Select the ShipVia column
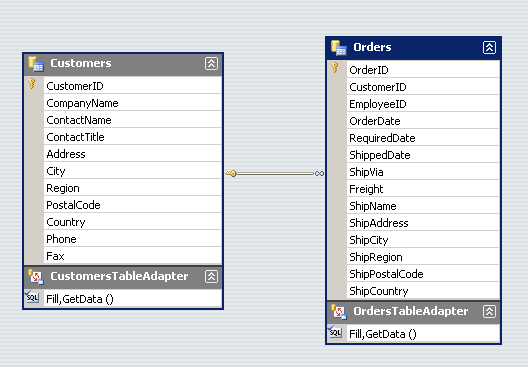Image resolution: width=528 pixels, height=367 pixels. [x=423, y=172]
